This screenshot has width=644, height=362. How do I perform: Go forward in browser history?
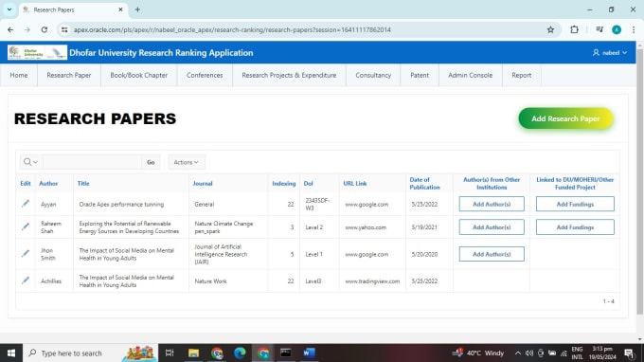tap(27, 29)
